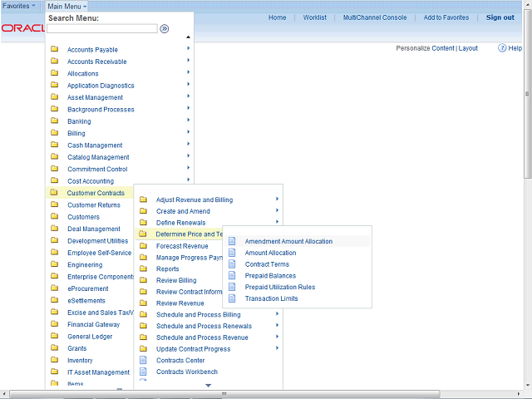The image size is (532, 399).
Task: Click the Financial Gateway folder icon
Action: pos(54,324)
